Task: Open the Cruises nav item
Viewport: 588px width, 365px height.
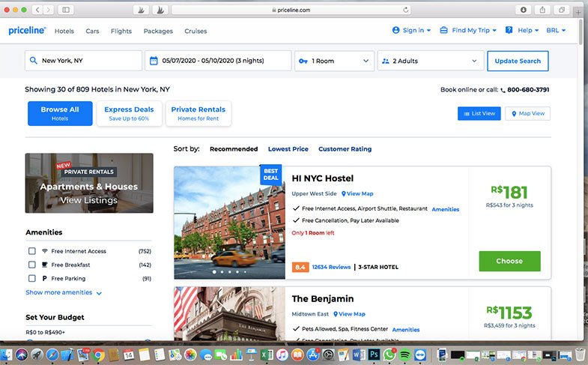Action: tap(196, 31)
